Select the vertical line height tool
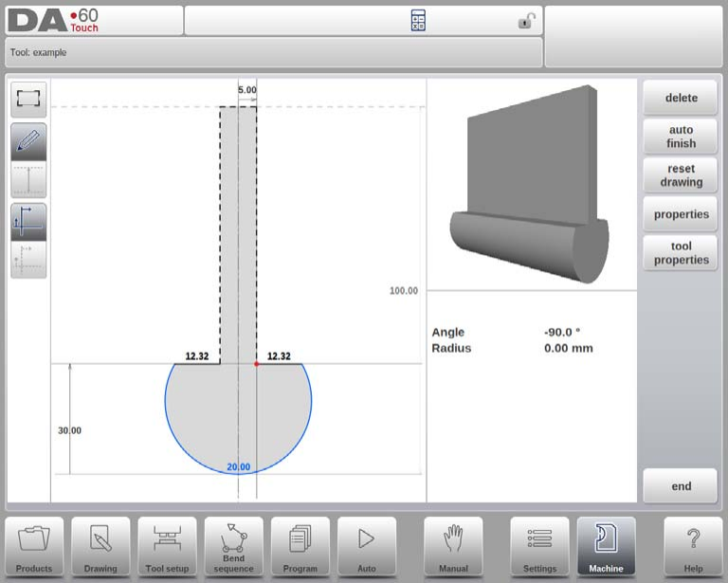 click(28, 179)
